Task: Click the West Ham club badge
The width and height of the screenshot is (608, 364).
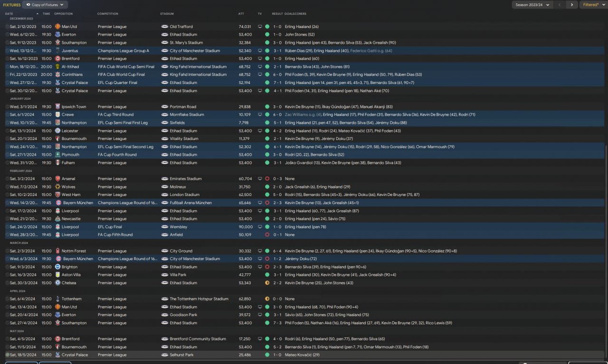Action: (57, 195)
